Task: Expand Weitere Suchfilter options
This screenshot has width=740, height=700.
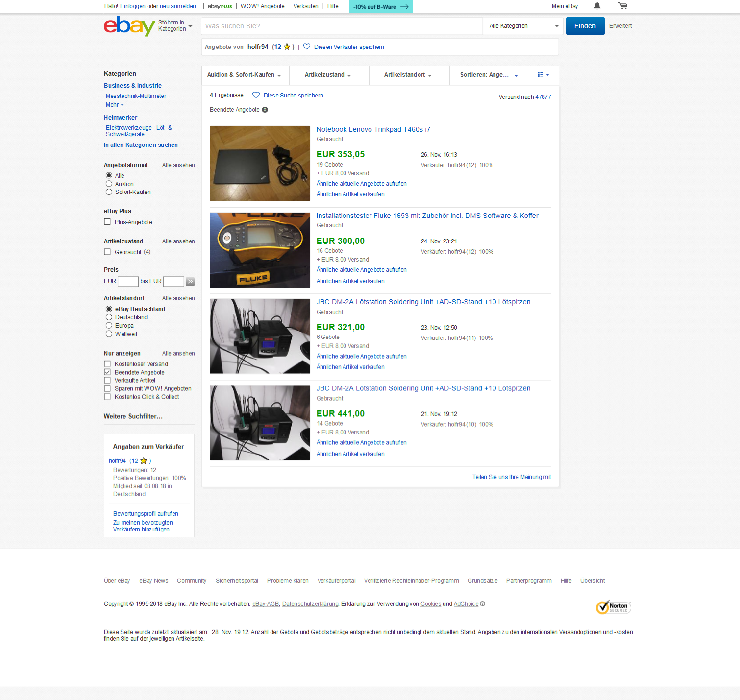Action: tap(133, 416)
